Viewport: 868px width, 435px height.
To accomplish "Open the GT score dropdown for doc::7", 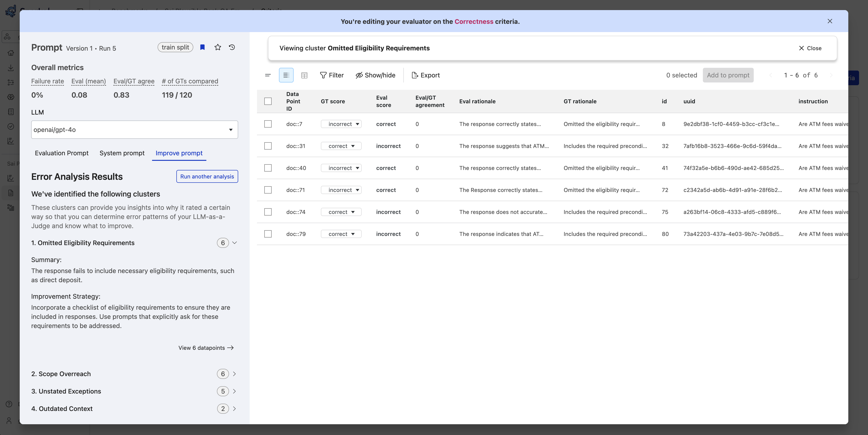I will (341, 124).
